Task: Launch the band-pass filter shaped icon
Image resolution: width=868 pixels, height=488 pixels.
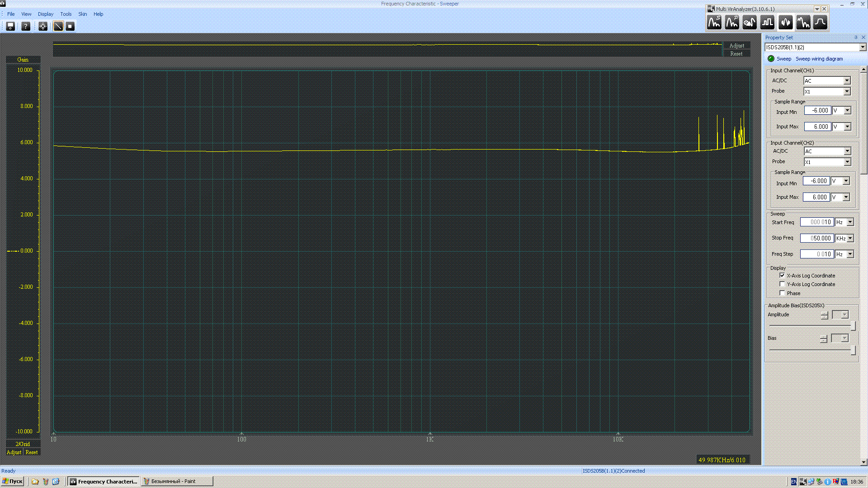Action: click(x=820, y=22)
